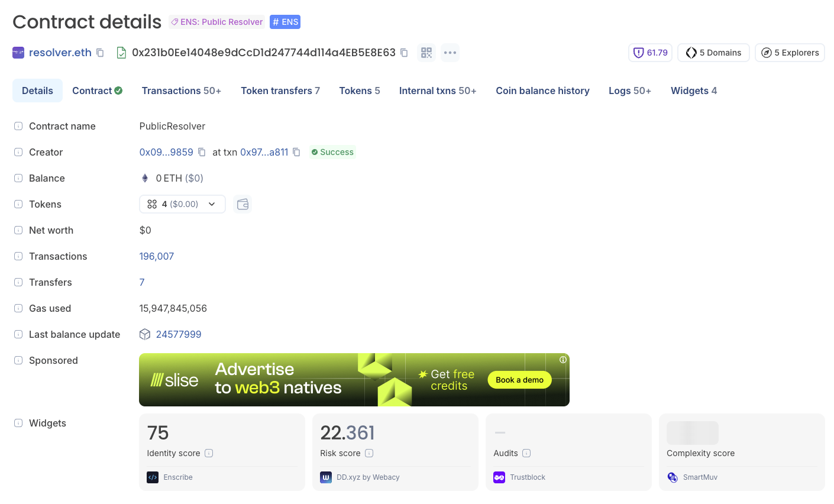834x504 pixels.
Task: Open the 5 Domains selector
Action: 713,52
